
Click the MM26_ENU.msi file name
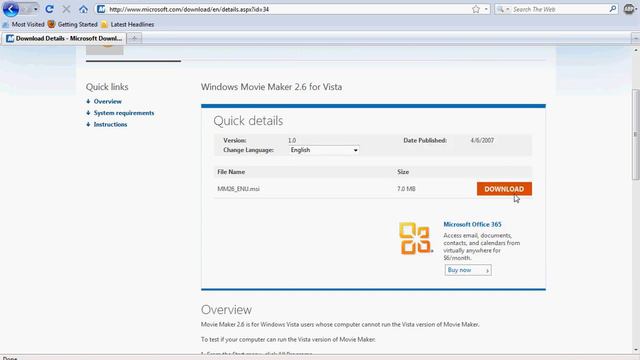click(238, 189)
